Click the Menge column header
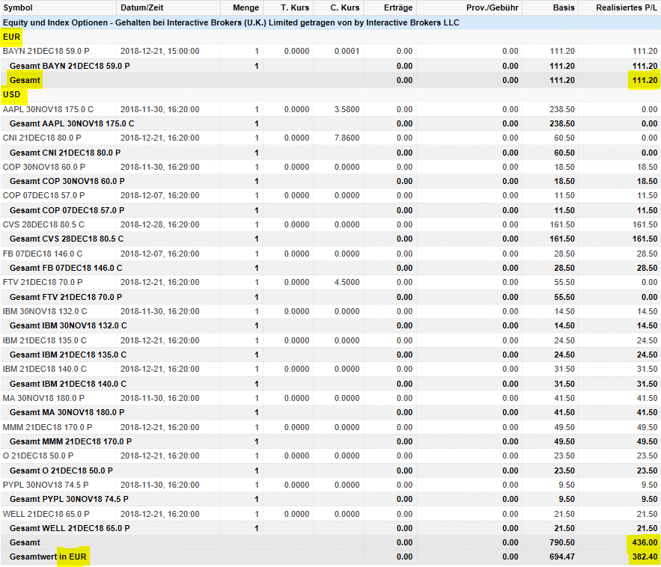Viewport: 661px width, 567px height. [245, 8]
